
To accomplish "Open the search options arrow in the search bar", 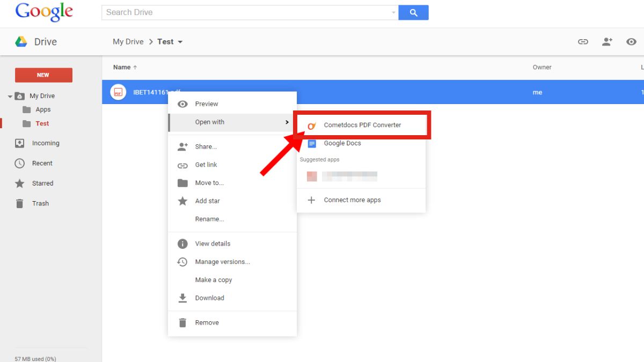I will (393, 12).
